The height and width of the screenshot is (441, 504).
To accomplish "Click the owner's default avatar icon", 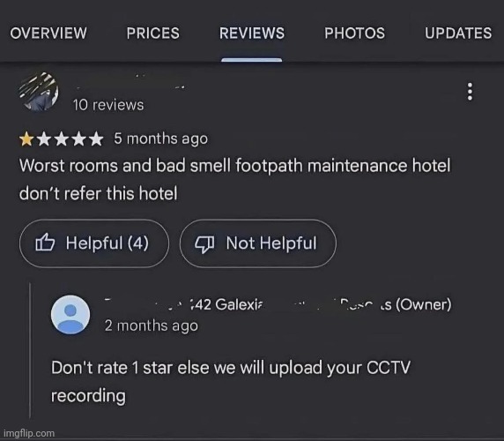I will point(70,315).
